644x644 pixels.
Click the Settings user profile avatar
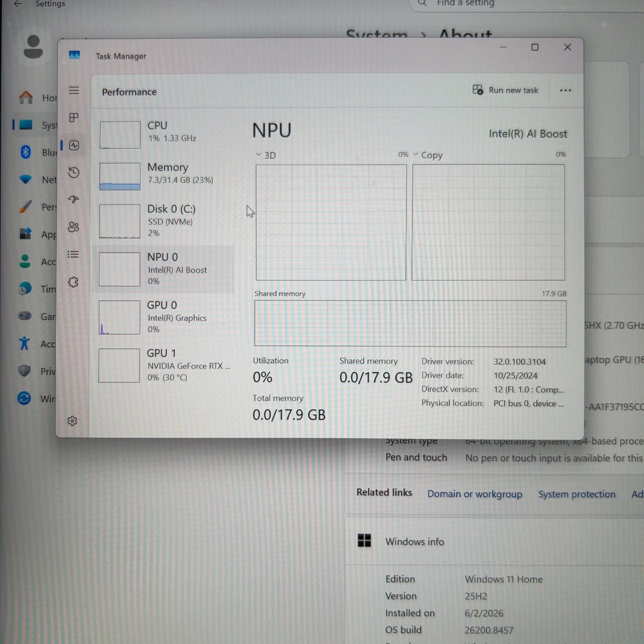(33, 47)
